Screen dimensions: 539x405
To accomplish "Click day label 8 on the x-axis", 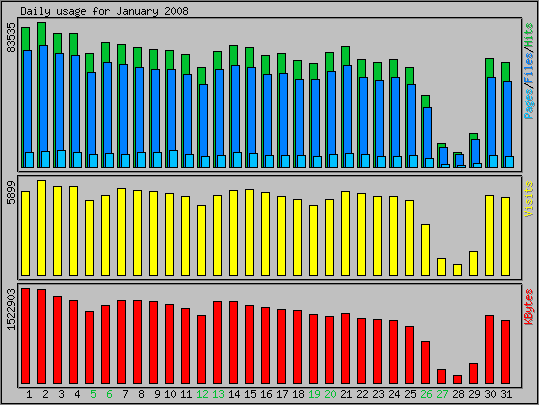I will 141,394.
